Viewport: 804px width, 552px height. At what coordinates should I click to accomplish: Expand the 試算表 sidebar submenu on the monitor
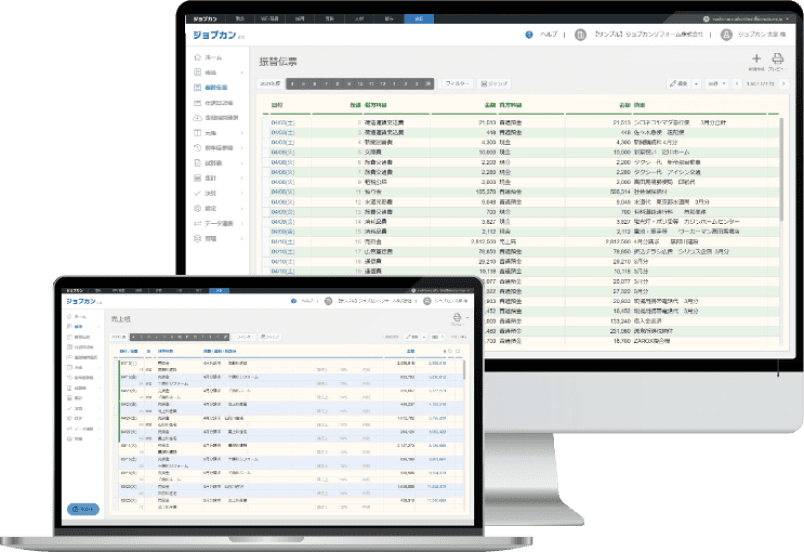241,163
